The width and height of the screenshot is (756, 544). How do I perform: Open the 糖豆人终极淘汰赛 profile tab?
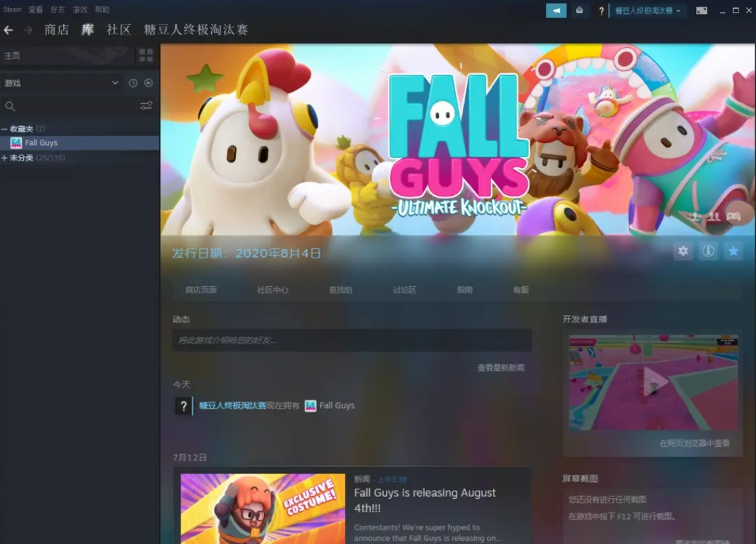[x=196, y=30]
